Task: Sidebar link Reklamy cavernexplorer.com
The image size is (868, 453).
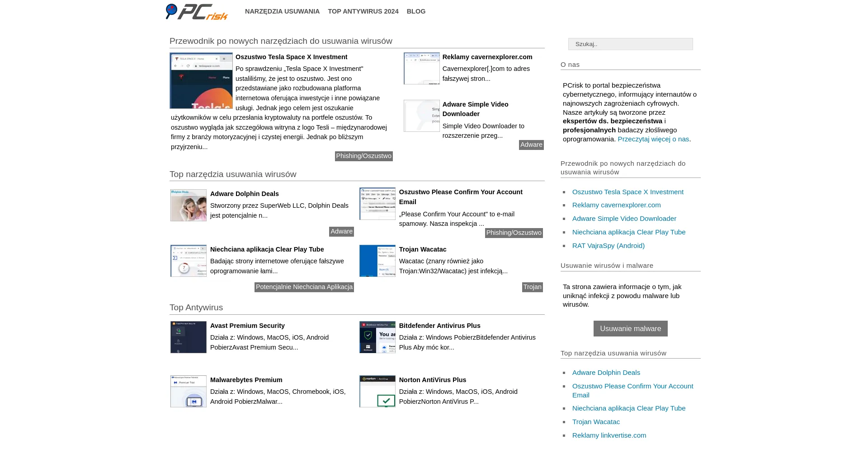Action: pos(616,205)
